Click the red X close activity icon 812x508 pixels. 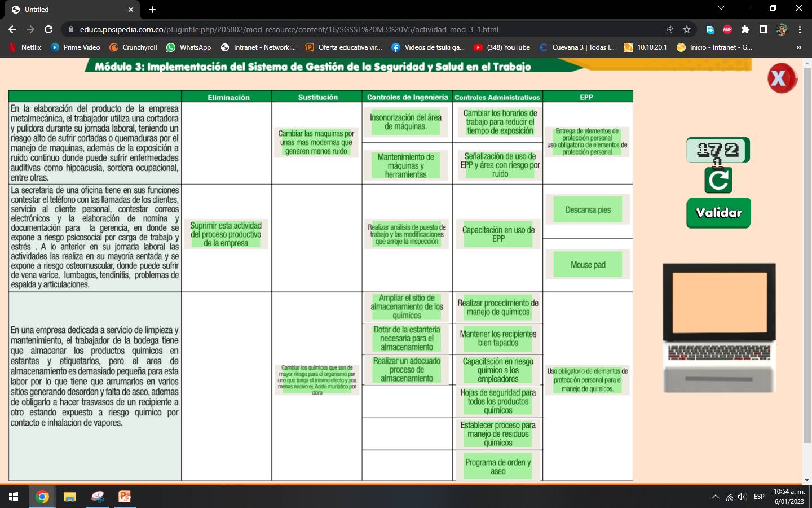click(x=782, y=78)
